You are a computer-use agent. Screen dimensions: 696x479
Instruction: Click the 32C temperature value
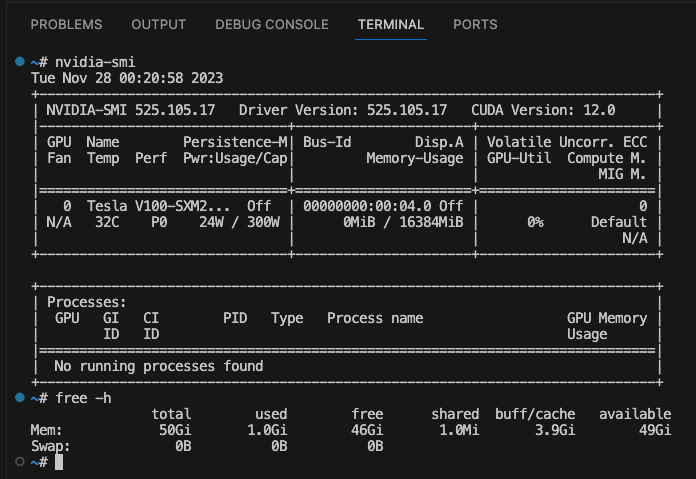pyautogui.click(x=107, y=222)
